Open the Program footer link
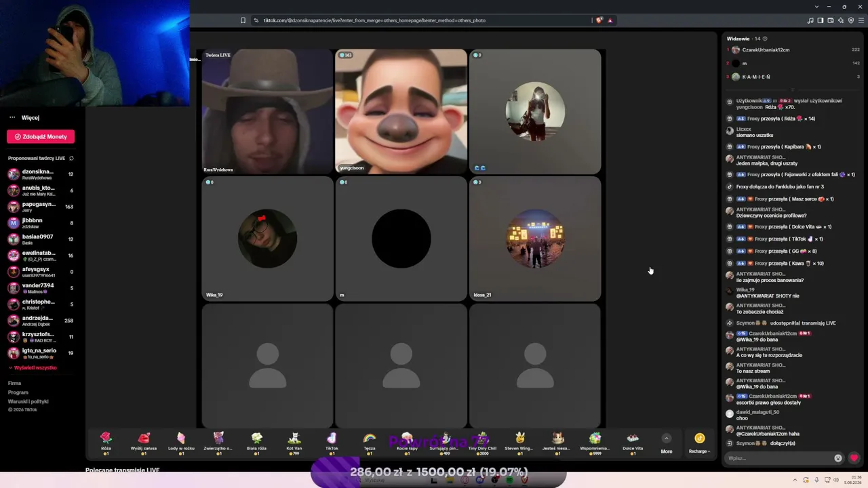 18,392
